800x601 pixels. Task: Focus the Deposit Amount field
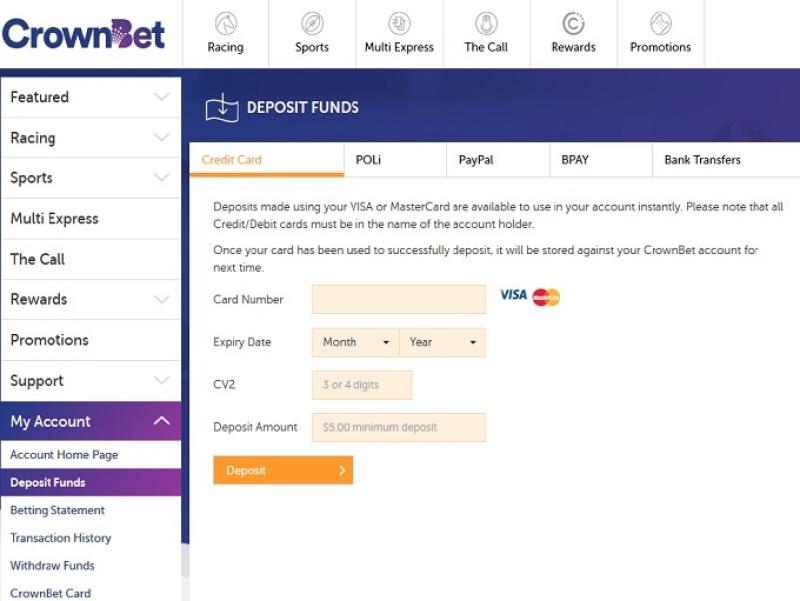pyautogui.click(x=399, y=428)
